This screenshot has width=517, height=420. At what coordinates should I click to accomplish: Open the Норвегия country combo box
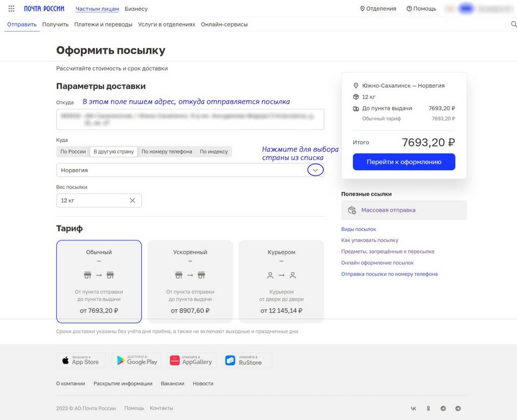point(190,170)
